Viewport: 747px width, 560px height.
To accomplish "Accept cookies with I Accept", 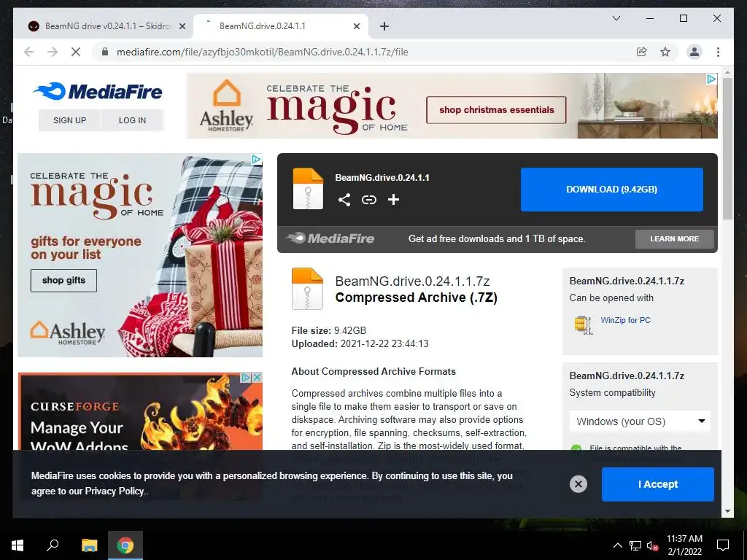I will (658, 484).
